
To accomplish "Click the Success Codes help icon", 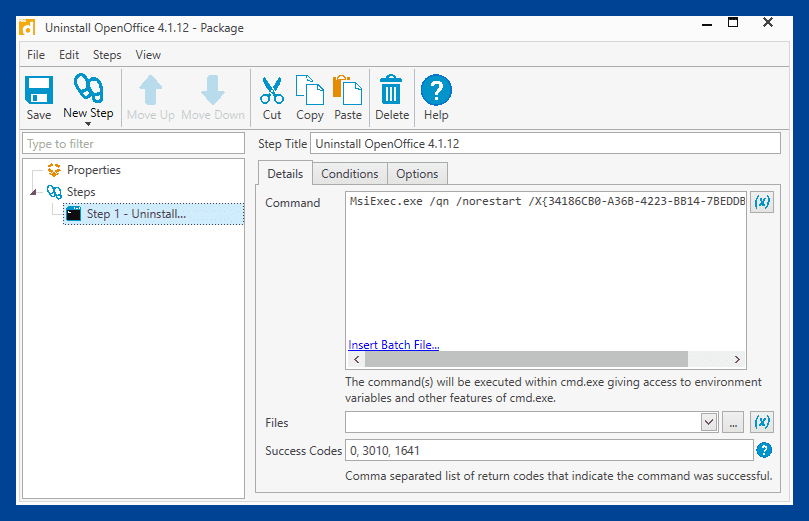I will coord(764,450).
